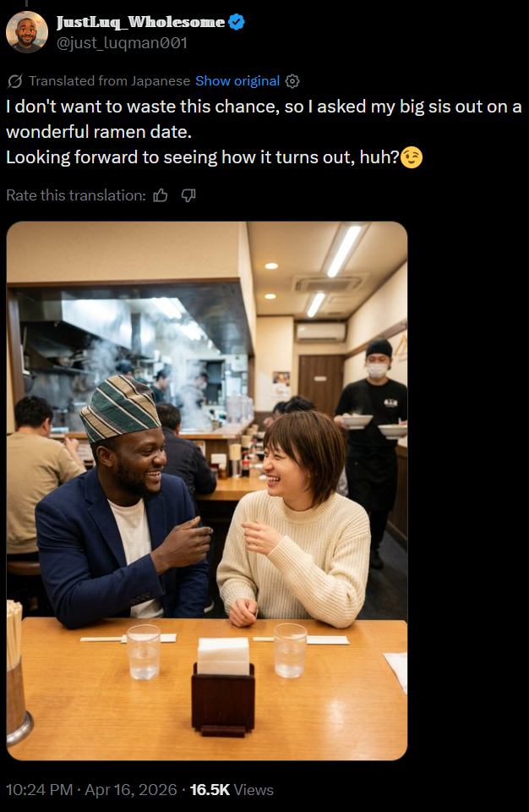The image size is (529, 812).
Task: View the 16.5K Views count
Action: point(232,790)
